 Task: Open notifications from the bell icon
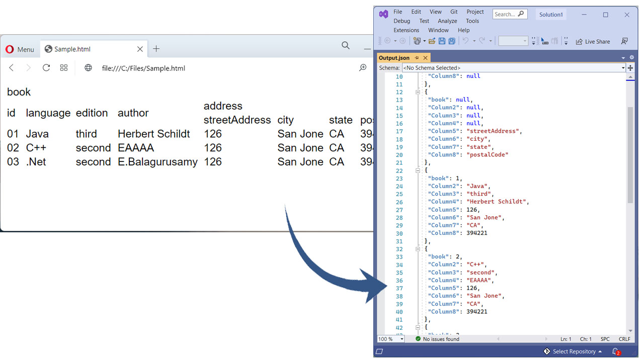615,351
